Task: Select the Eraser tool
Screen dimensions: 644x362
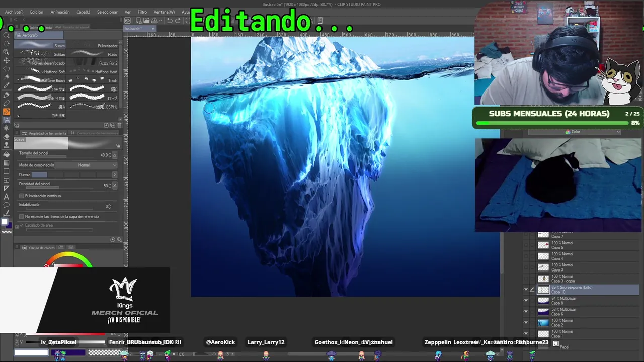Action: pos(7,137)
